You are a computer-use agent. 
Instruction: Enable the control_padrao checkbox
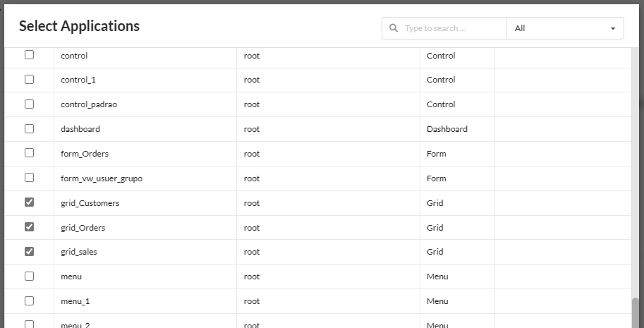30,104
